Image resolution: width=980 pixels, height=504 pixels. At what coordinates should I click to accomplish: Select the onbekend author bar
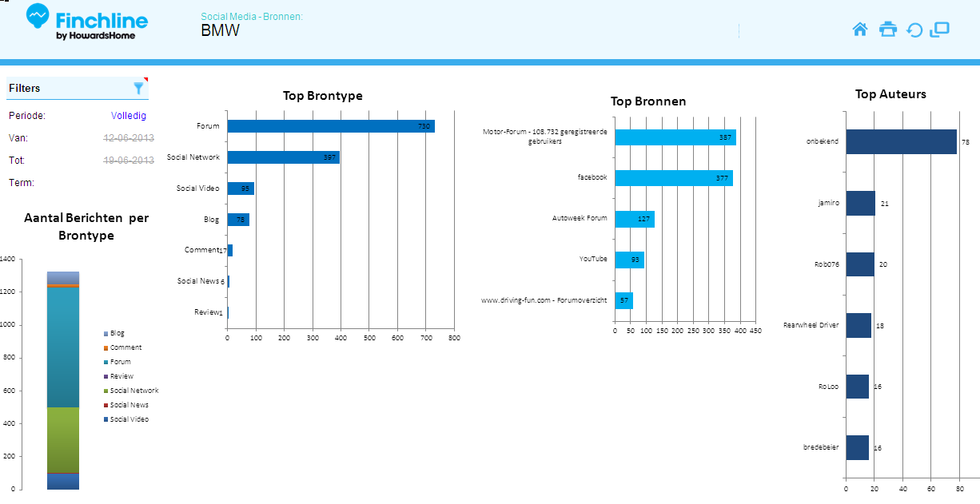[x=902, y=142]
